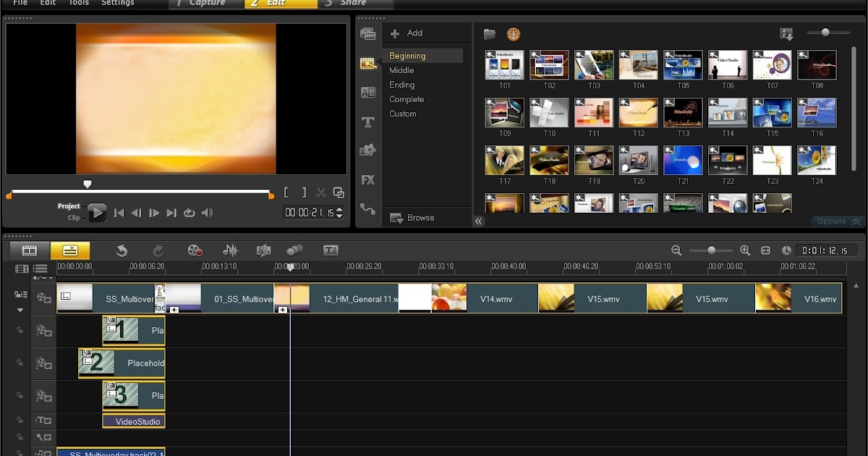The width and height of the screenshot is (868, 456).
Task: Open the Title library (T) icon
Action: point(368,122)
